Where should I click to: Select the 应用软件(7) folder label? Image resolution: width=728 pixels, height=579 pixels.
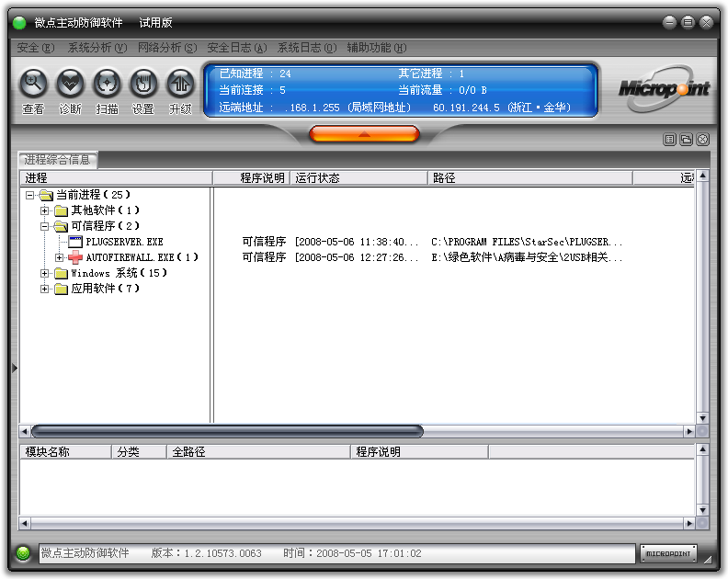point(106,289)
